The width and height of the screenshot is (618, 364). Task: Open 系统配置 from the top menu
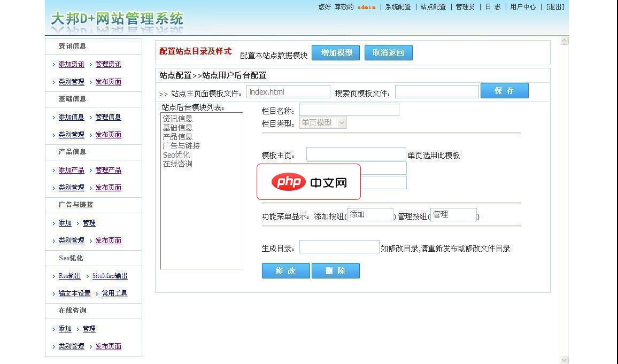click(x=398, y=7)
